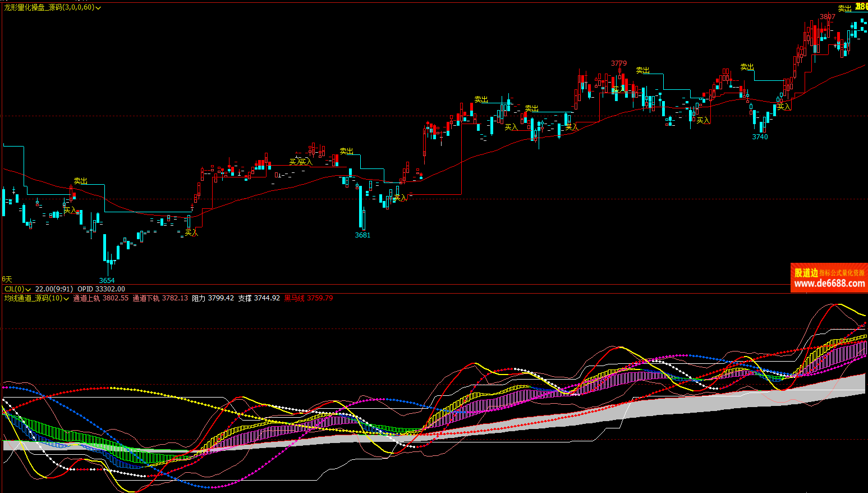Click the 通道下轨 3782.13 value
This screenshot has width=868, height=493.
160,298
